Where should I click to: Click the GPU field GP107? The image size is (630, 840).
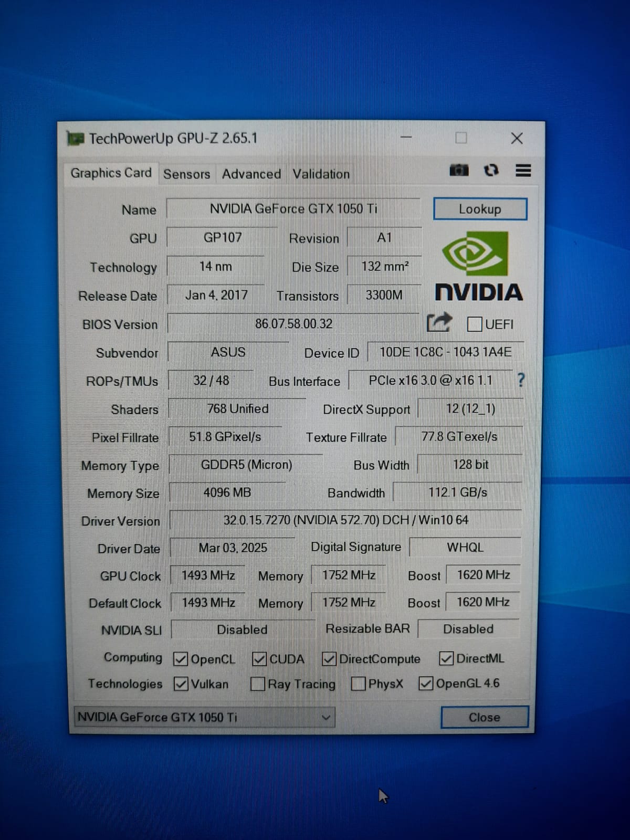pos(223,237)
